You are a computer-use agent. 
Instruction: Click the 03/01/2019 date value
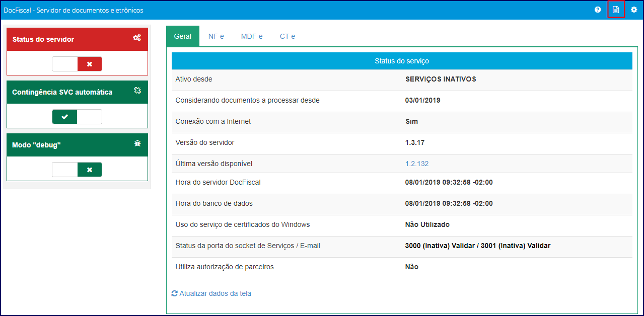pos(423,100)
